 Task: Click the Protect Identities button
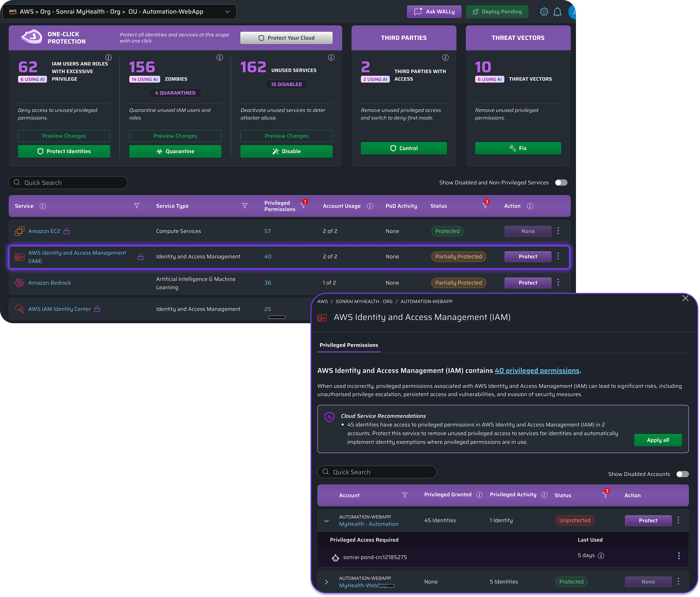click(x=64, y=151)
